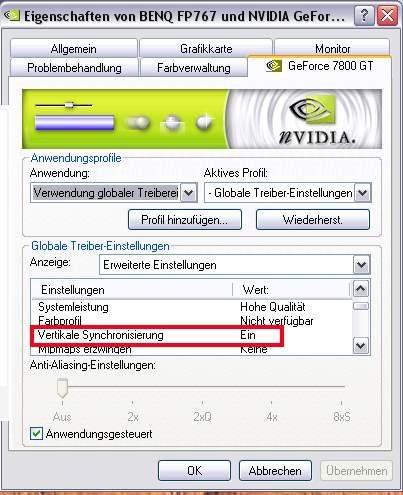This screenshot has height=495, width=403.
Task: Click Abbrechen to cancel the dialog
Action: click(275, 471)
